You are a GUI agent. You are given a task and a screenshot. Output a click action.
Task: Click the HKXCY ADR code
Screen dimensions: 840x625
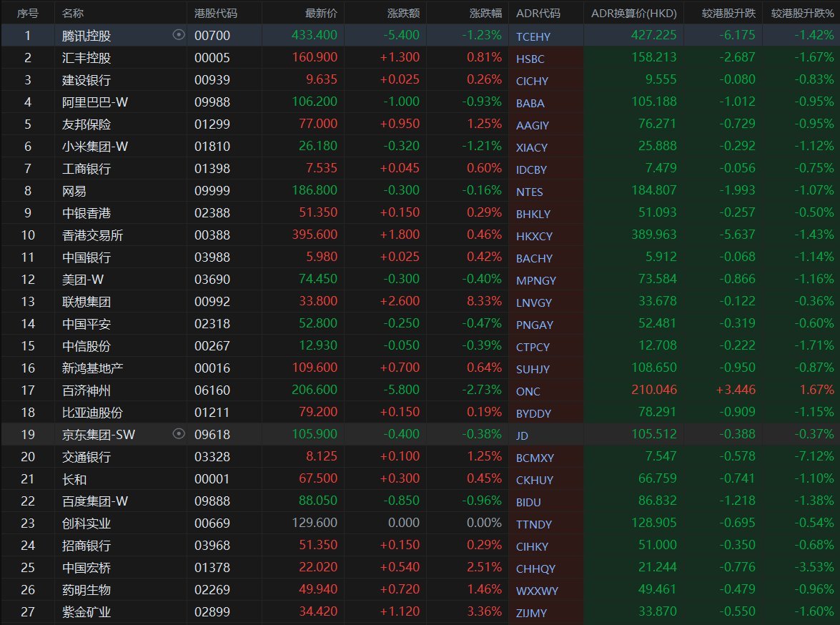click(534, 237)
